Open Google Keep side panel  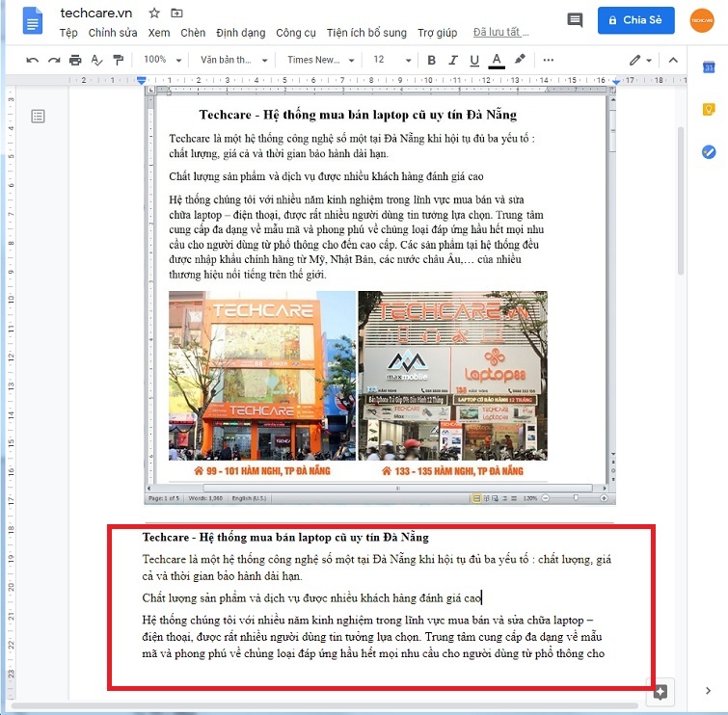[709, 110]
